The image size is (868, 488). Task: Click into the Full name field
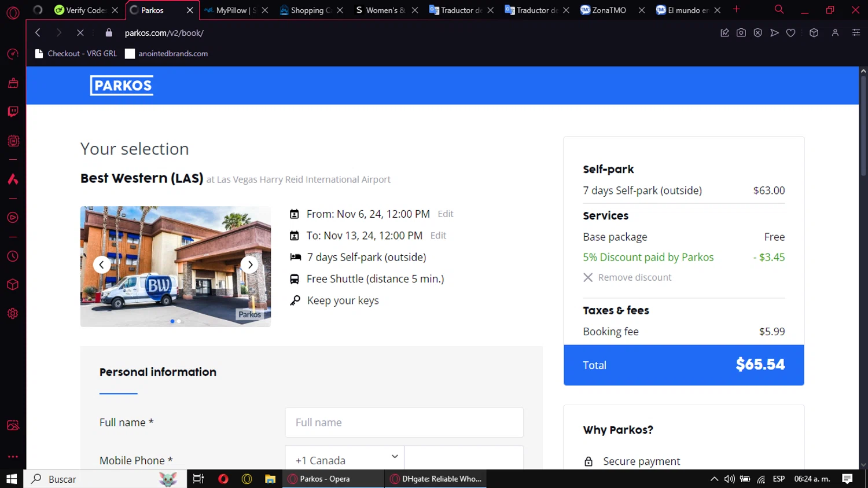point(404,423)
